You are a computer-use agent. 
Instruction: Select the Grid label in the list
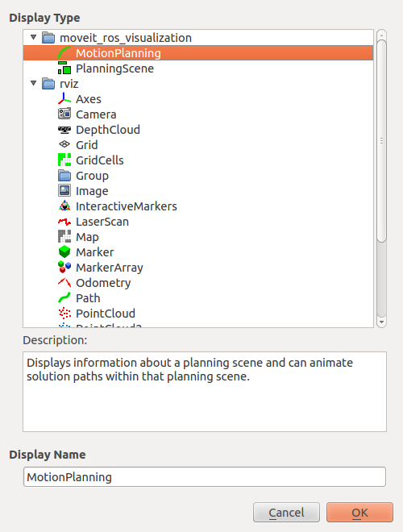(87, 145)
